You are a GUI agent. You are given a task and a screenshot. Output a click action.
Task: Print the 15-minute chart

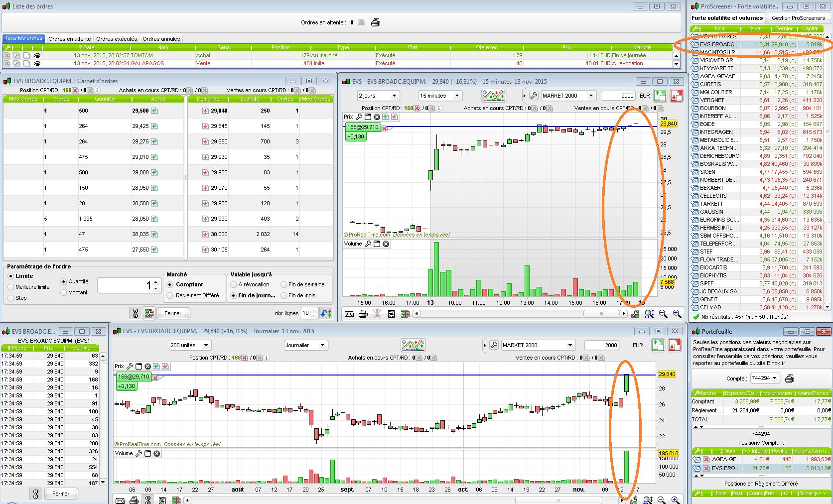(363, 314)
